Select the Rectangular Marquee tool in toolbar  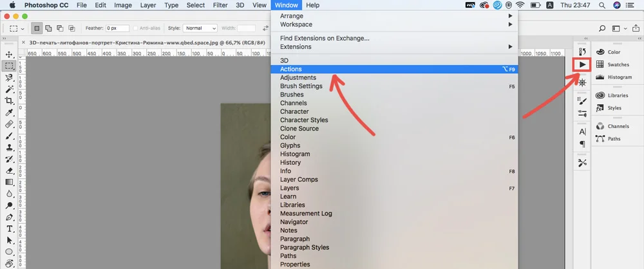(8, 66)
